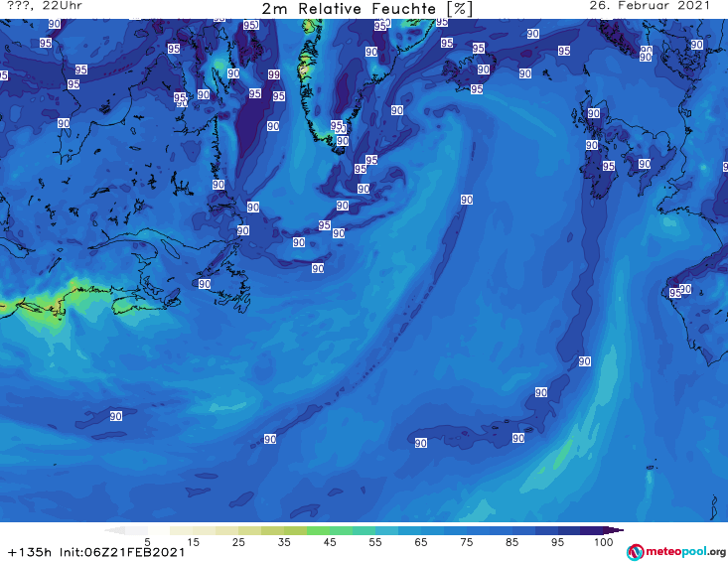728x562 pixels.
Task: Click the '???, 22Uhr' time label
Action: (45, 6)
